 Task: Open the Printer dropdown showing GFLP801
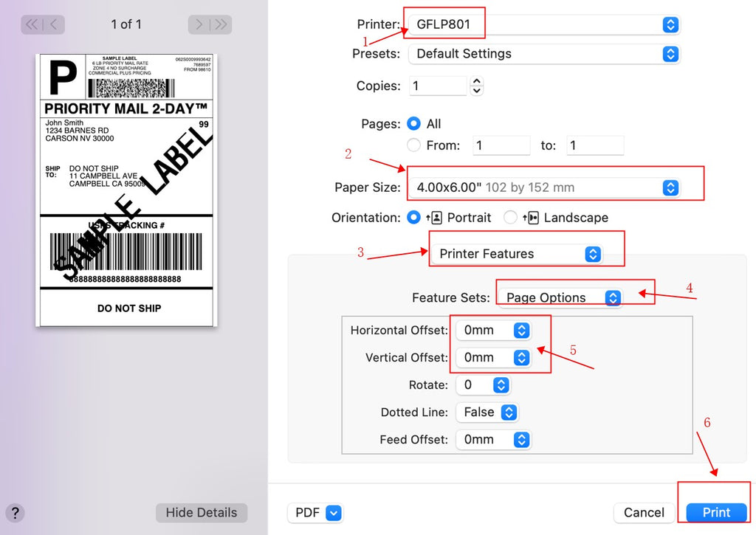tap(542, 24)
